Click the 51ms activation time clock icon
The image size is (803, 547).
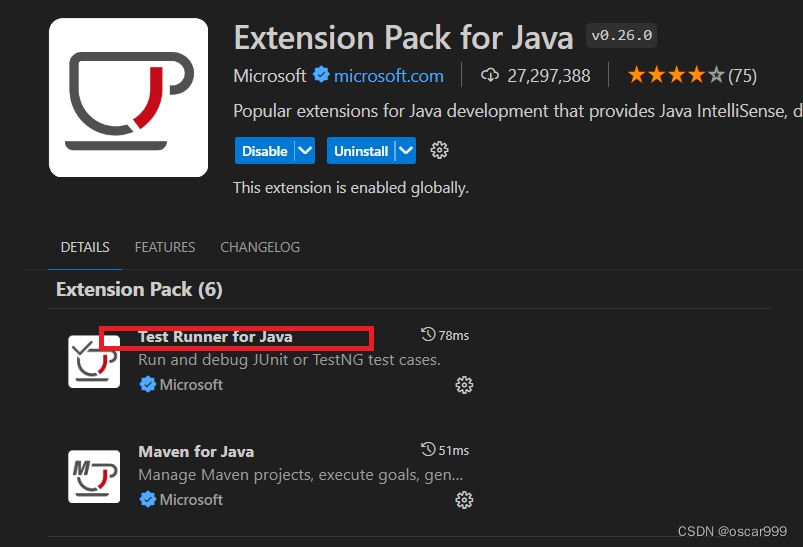tap(428, 449)
